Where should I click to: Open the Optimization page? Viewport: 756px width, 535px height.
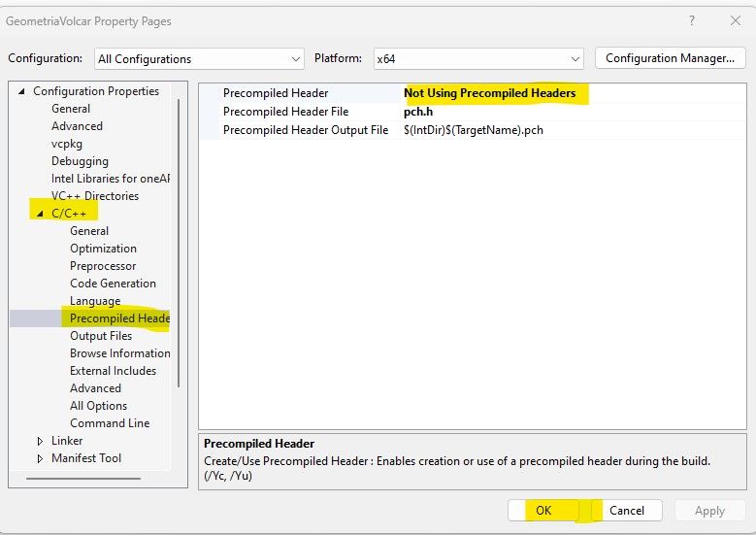(103, 249)
